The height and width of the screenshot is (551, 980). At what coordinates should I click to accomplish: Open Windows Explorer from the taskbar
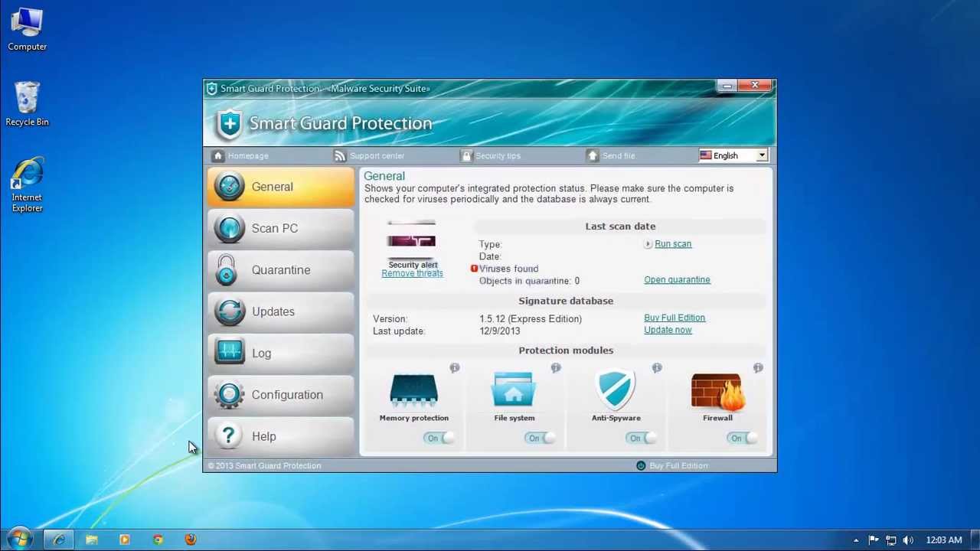[92, 540]
